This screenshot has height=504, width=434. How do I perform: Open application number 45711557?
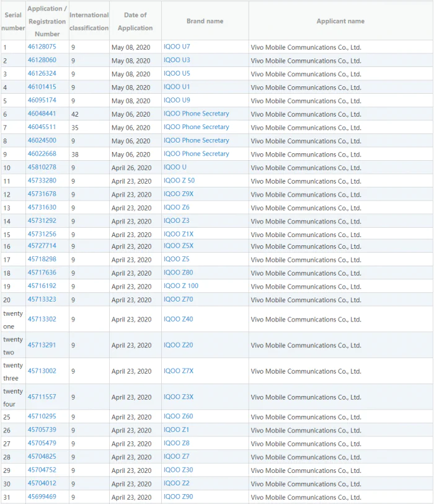42,397
